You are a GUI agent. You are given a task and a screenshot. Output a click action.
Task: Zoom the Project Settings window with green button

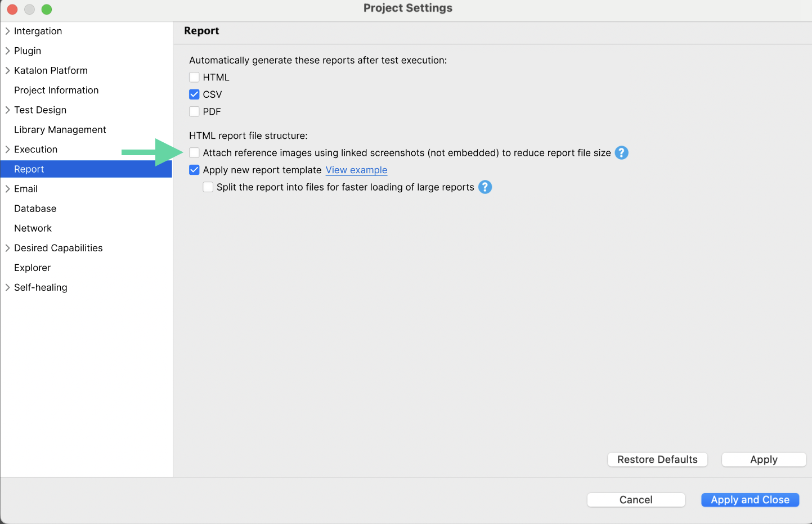[x=47, y=9]
